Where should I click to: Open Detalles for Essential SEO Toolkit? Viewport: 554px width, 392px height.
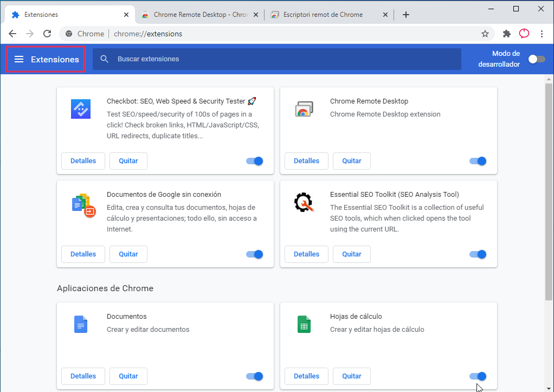click(306, 254)
